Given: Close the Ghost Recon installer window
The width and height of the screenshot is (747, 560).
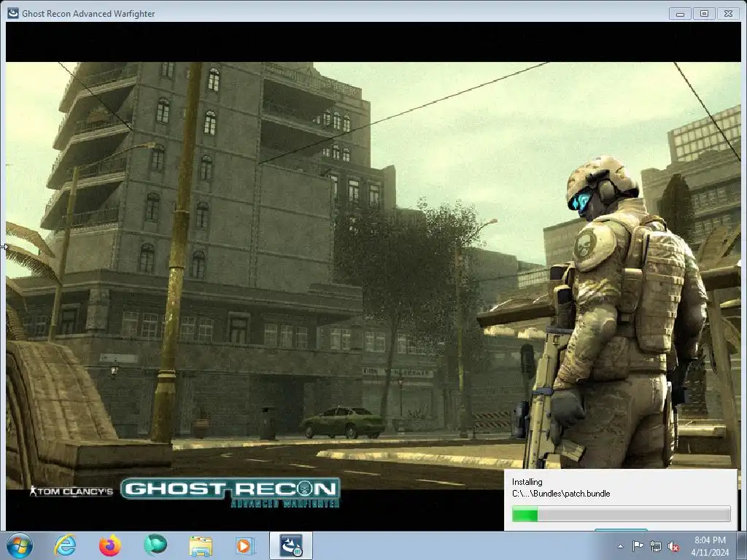Looking at the screenshot, I should click(x=729, y=14).
